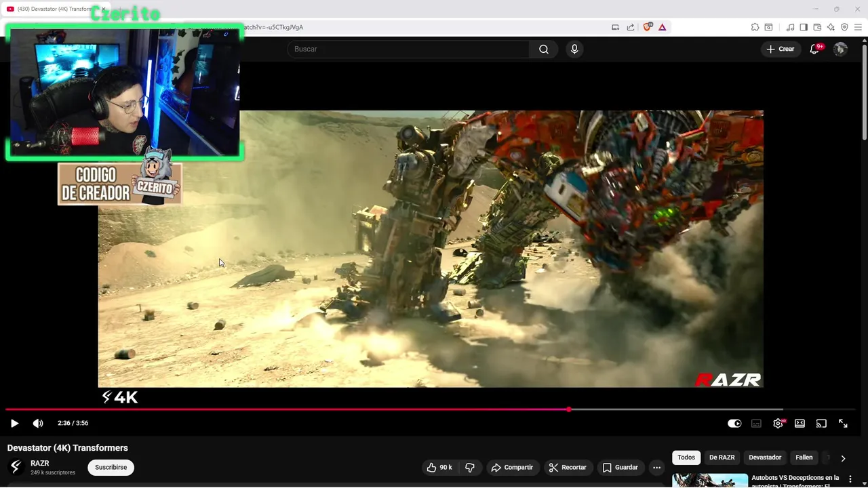Open the Brave VPN shield icon

point(844,27)
